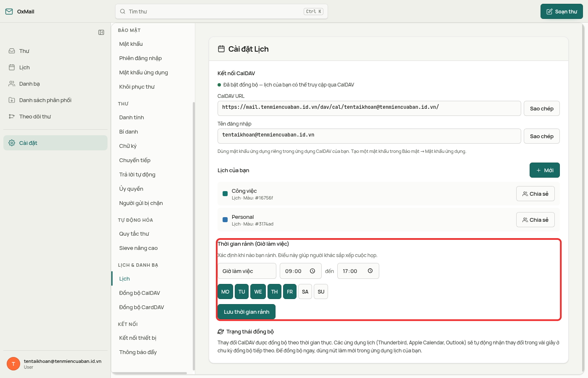Click the Công việc calendar color swatch
588x378 pixels.
pos(225,194)
